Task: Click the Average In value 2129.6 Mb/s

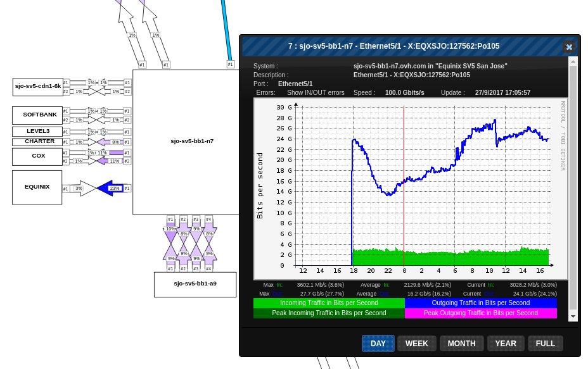Action: tap(428, 285)
